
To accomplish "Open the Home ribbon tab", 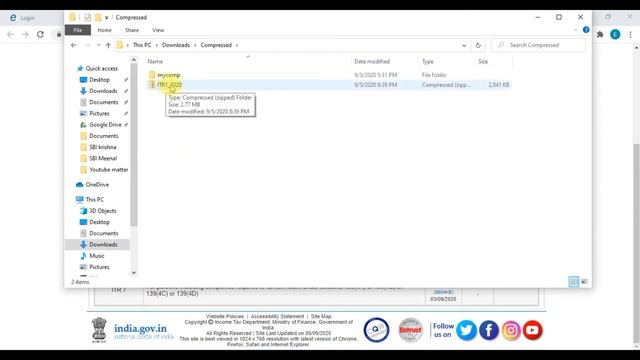I will [104, 30].
